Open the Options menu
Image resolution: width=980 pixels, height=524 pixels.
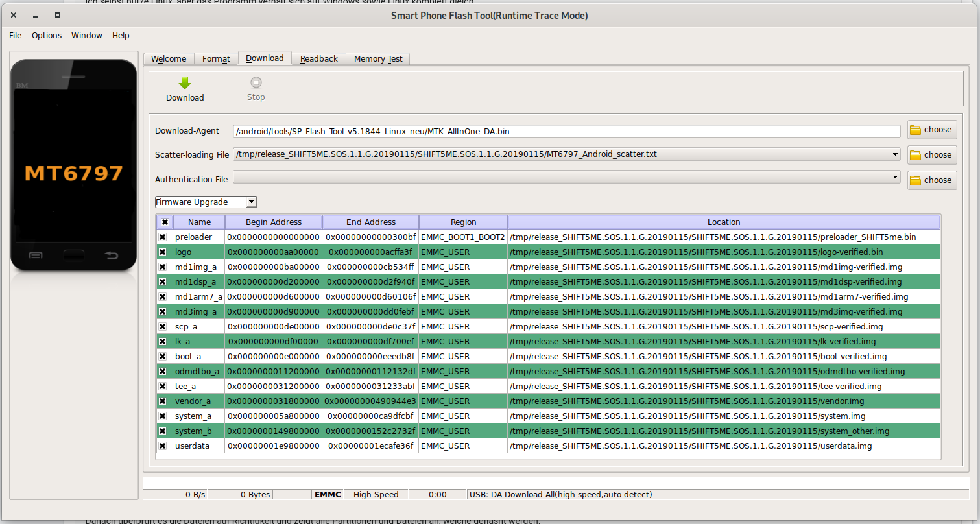click(x=47, y=36)
